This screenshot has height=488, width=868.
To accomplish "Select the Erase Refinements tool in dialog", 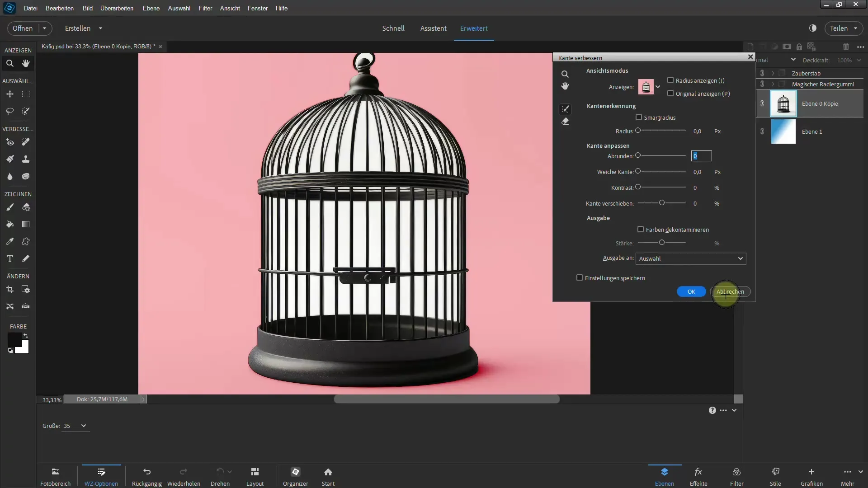I will tap(565, 122).
